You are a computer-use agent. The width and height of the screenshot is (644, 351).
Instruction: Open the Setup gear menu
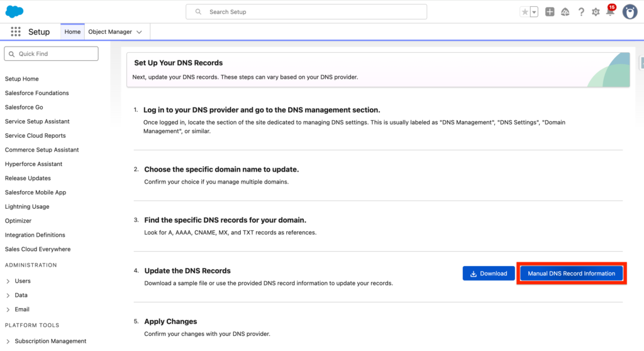(595, 12)
